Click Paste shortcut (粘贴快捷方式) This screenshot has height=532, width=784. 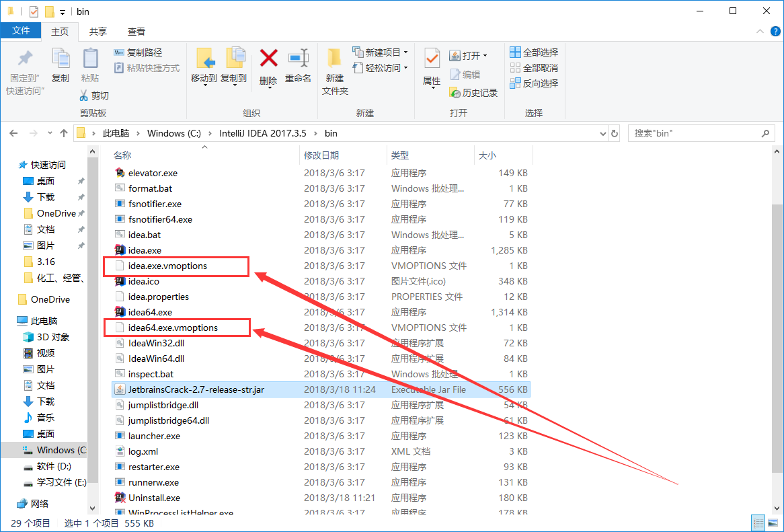coord(147,68)
